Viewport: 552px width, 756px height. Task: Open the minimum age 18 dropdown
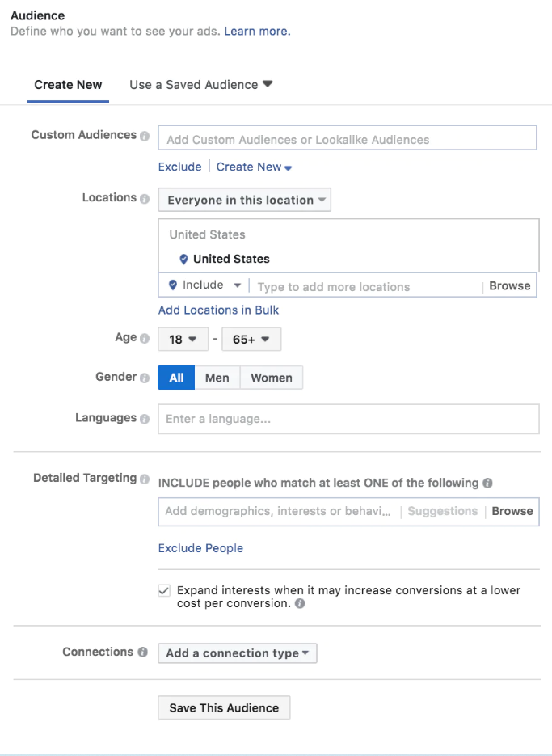coord(183,339)
